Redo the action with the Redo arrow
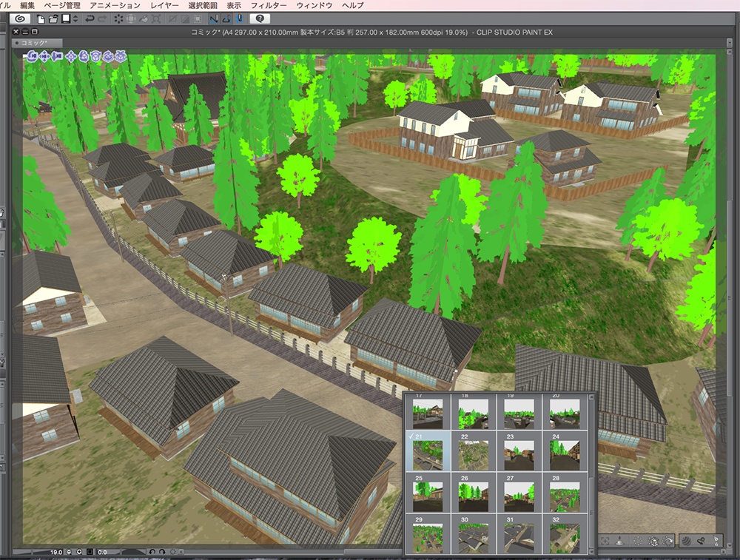The height and width of the screenshot is (560, 740). point(102,19)
